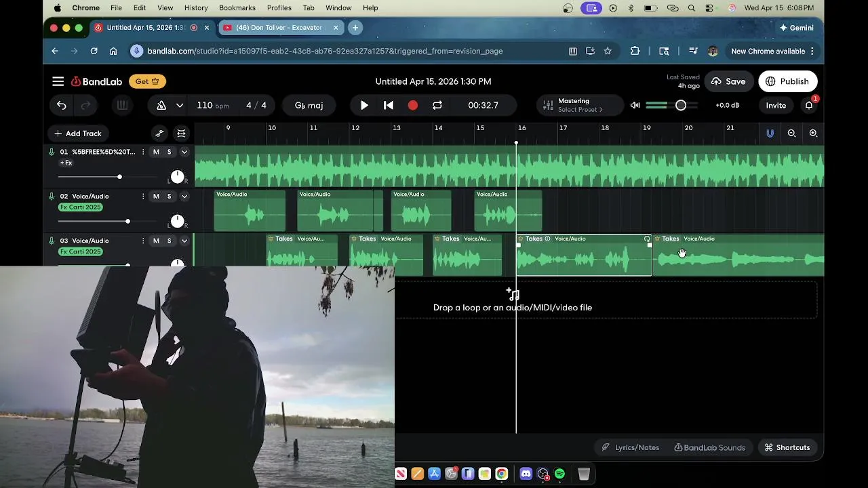Open the automation curve tool
Viewport: 868px width, 488px height.
pyautogui.click(x=159, y=134)
